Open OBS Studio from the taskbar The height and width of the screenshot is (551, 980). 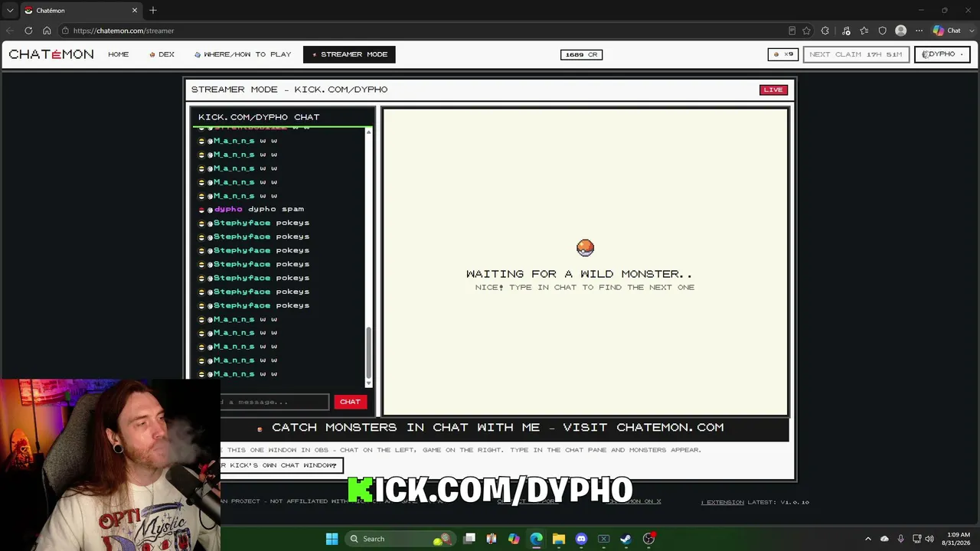[648, 539]
